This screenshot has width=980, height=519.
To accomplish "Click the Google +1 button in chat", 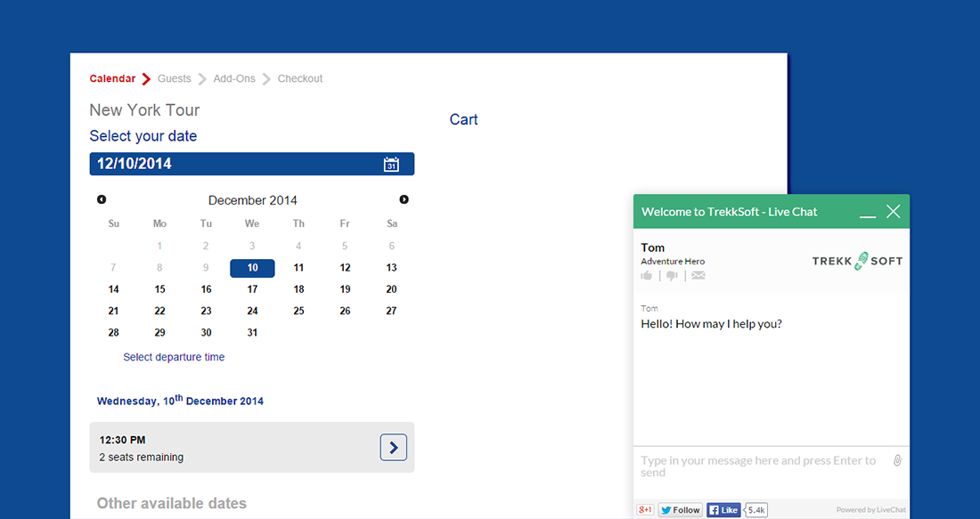I will click(645, 510).
